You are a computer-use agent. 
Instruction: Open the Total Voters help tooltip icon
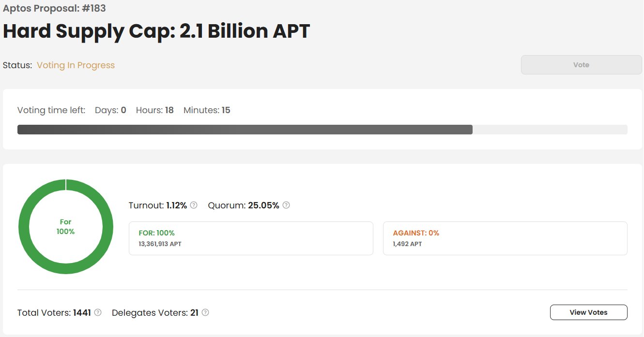pyautogui.click(x=98, y=312)
